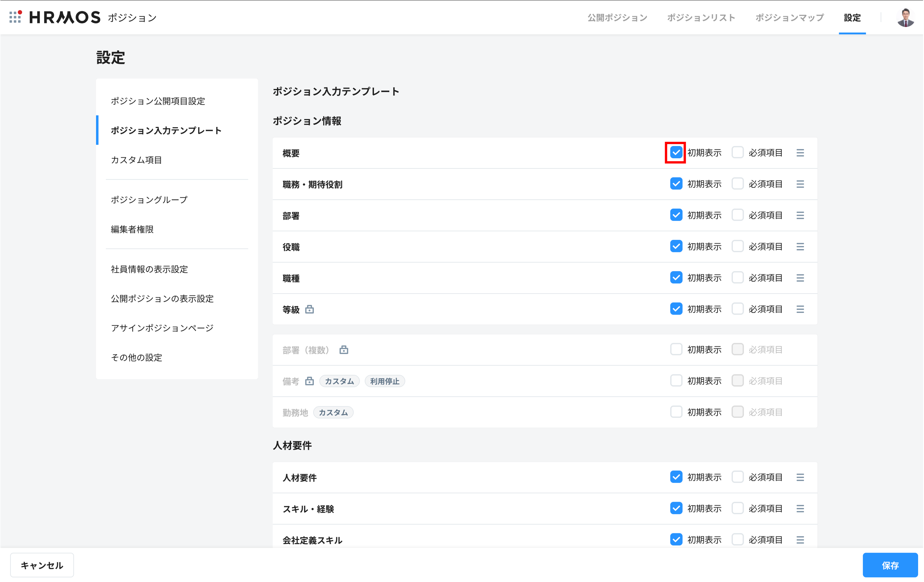Click the キャンセル button
Viewport: 924px width, 582px height.
pos(42,565)
